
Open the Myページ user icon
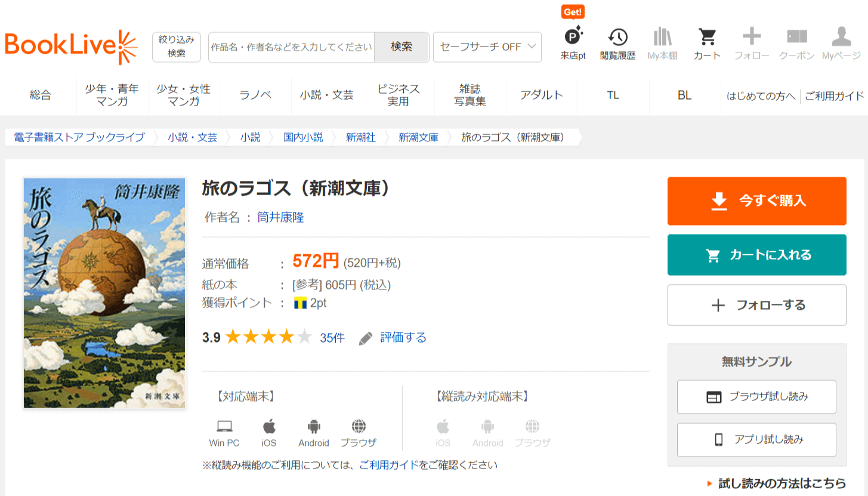[x=841, y=38]
